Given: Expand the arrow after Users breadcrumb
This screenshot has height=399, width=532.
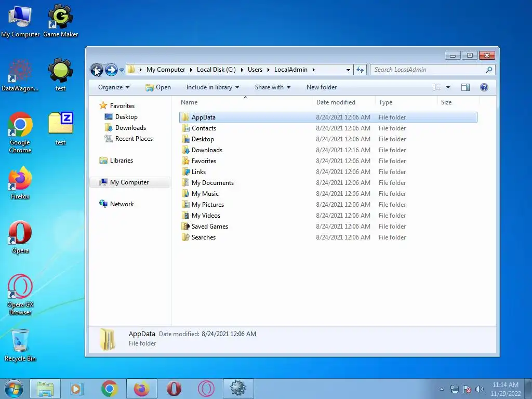Looking at the screenshot, I should pos(269,70).
